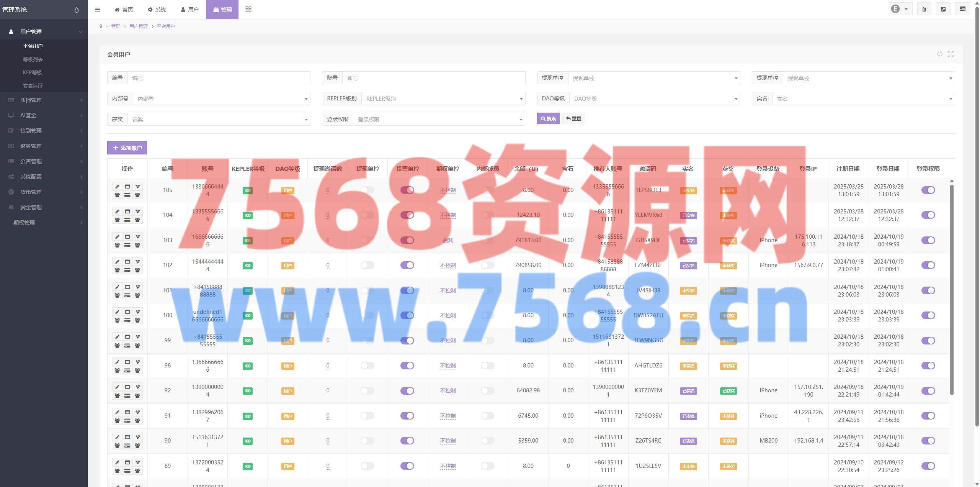
Task: Open the DAO等级 dropdown filter
Action: pos(654,99)
